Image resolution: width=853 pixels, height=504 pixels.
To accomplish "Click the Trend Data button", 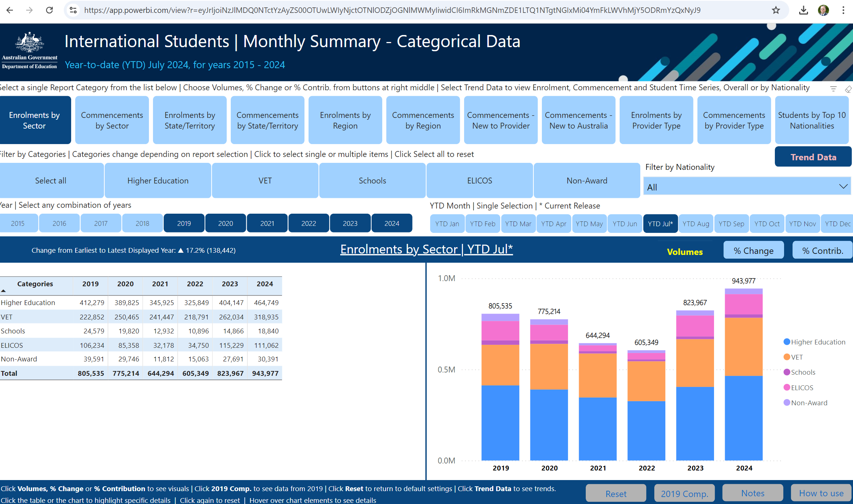I will pyautogui.click(x=813, y=157).
